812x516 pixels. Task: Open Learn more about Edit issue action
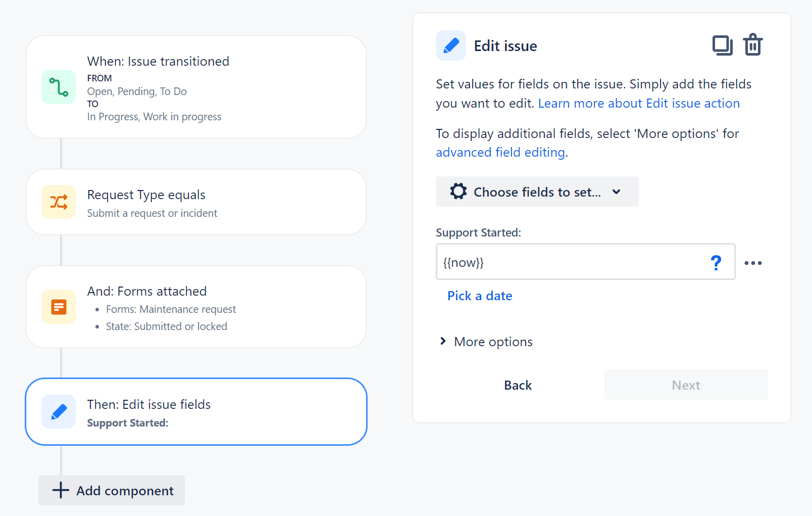(x=638, y=103)
